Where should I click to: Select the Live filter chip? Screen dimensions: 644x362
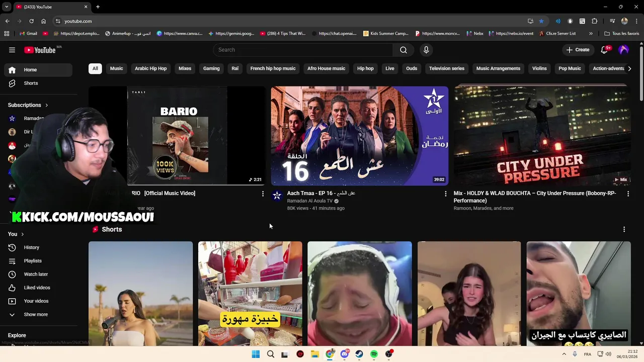tap(390, 68)
